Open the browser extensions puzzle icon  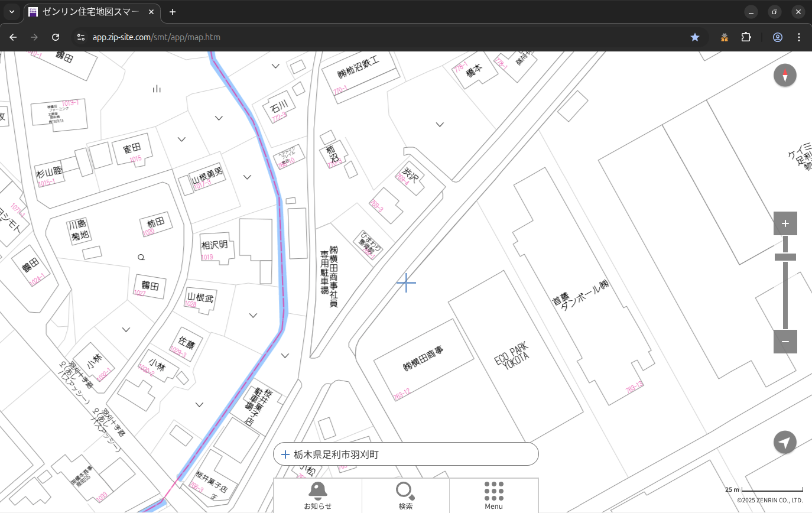pyautogui.click(x=746, y=37)
